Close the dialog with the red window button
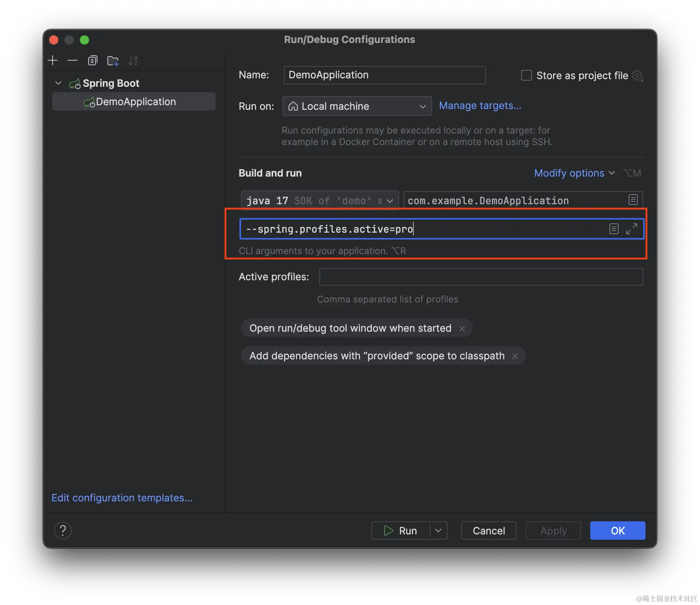Viewport: 700px width, 605px height. (54, 40)
